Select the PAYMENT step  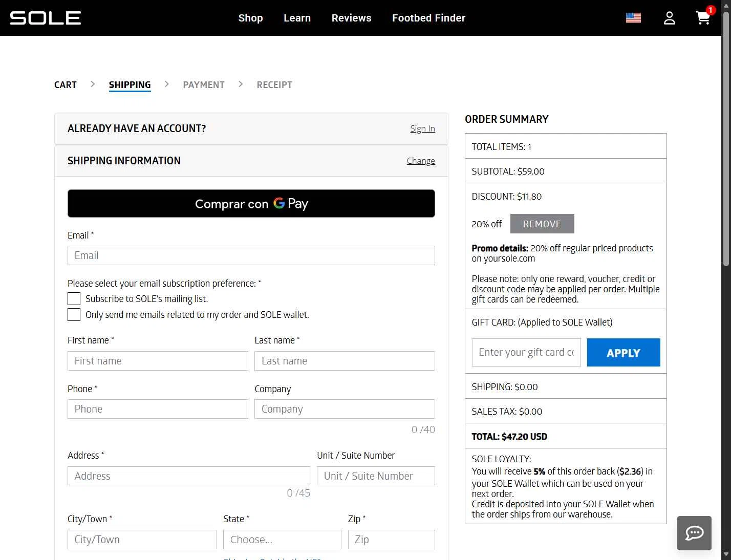point(204,85)
